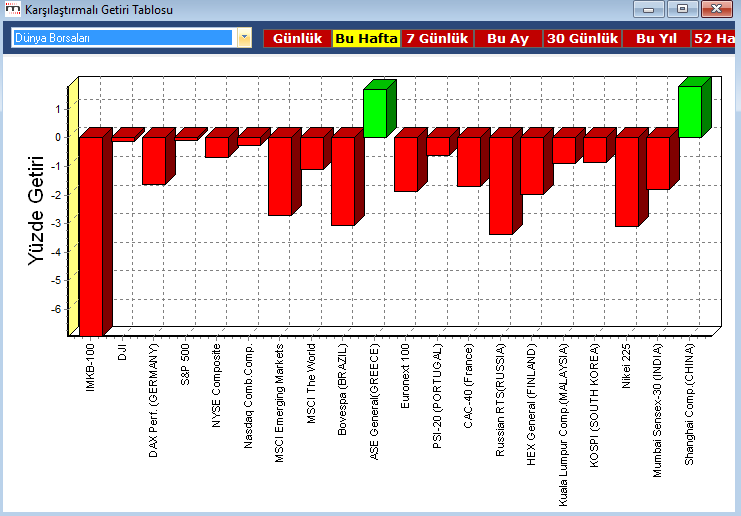
Task: Click the Mumbai Sensex-30 (INDIA) bar
Action: pos(658,163)
